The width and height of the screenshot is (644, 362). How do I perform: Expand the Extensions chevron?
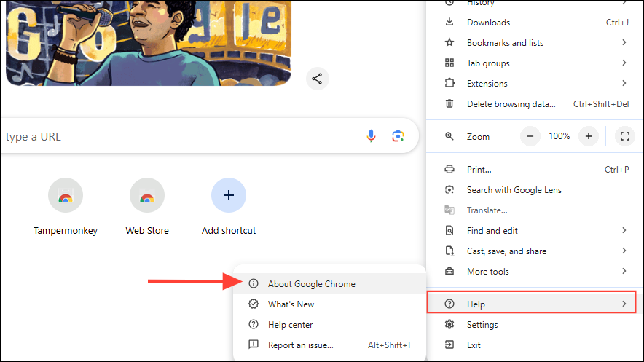[x=624, y=83]
